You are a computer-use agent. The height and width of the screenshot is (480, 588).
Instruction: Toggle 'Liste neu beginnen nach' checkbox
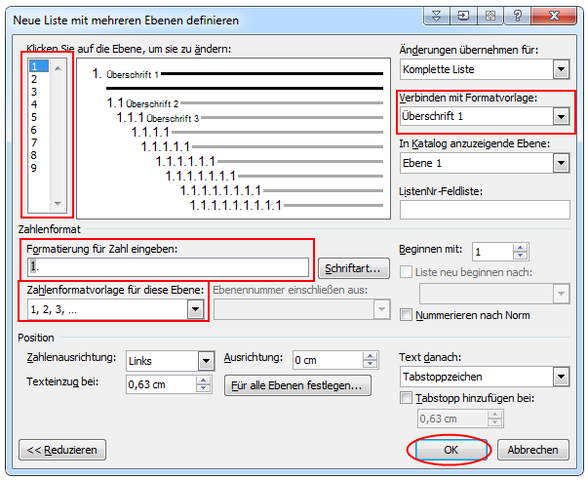pos(406,272)
